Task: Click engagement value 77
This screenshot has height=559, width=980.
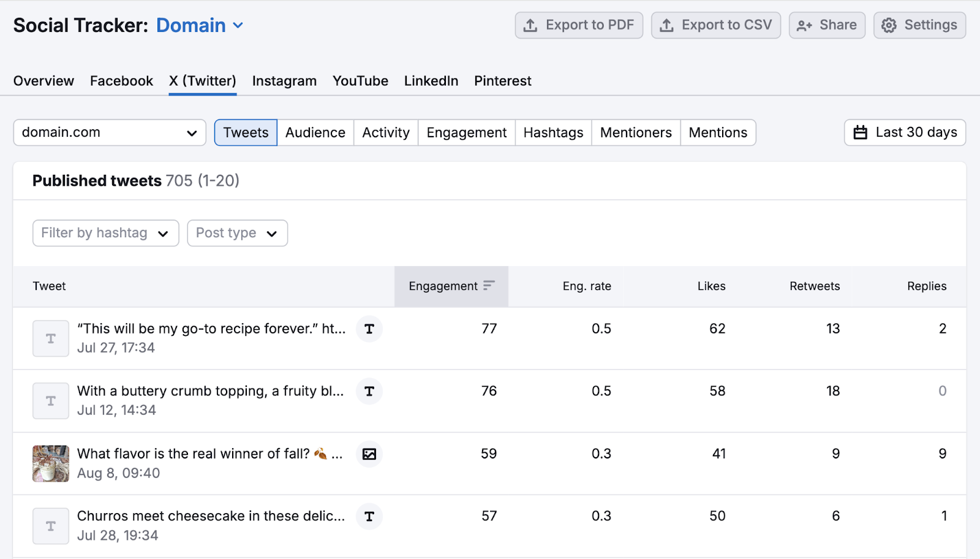Action: click(x=489, y=329)
